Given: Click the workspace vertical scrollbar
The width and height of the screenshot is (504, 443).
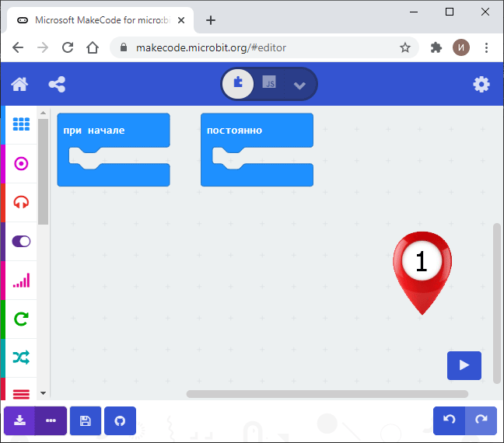Looking at the screenshot, I should (497, 303).
